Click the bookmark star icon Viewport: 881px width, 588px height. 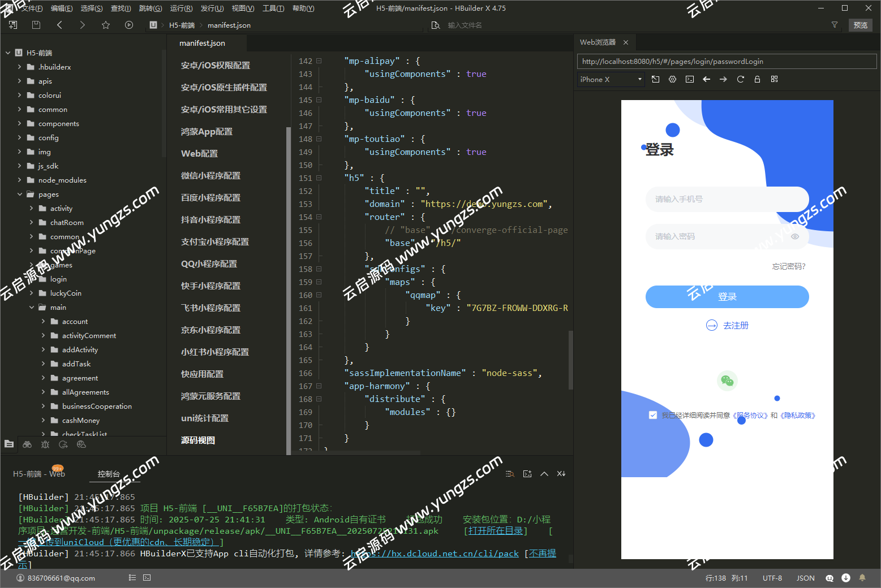tap(106, 25)
